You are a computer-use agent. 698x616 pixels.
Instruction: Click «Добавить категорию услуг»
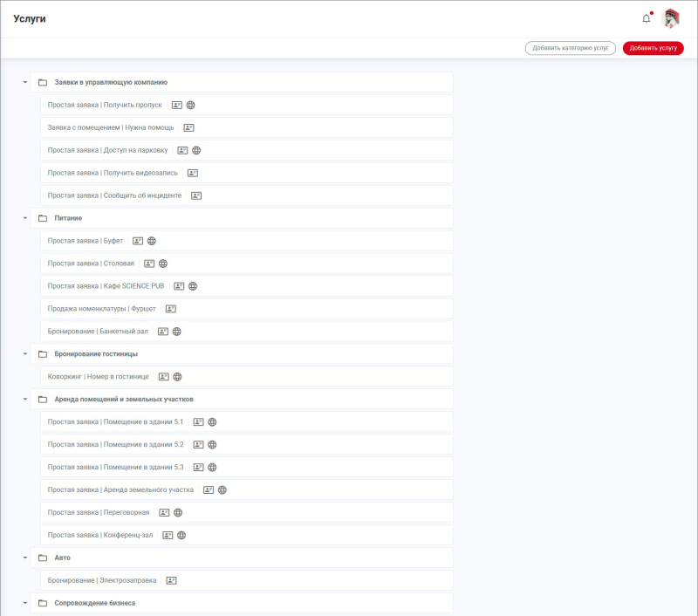pos(571,48)
